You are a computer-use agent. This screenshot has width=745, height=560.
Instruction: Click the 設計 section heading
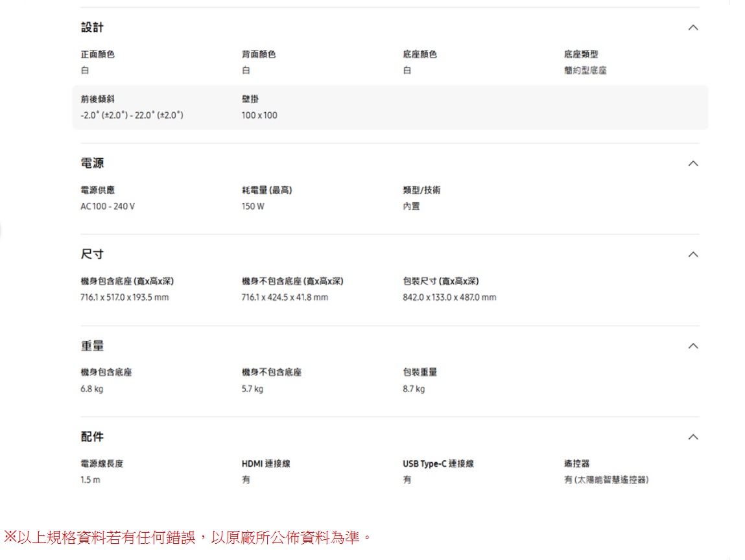(92, 27)
